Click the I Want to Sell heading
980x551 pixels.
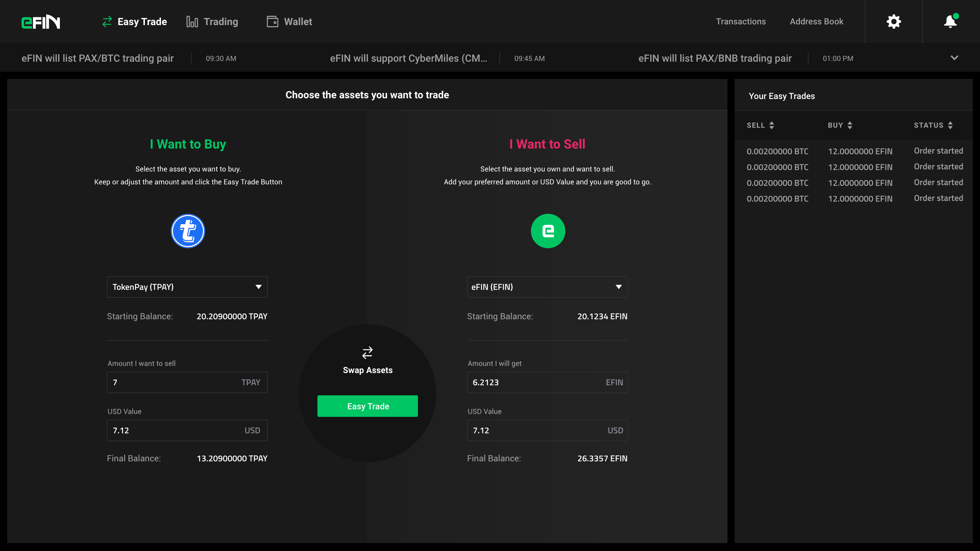click(547, 144)
